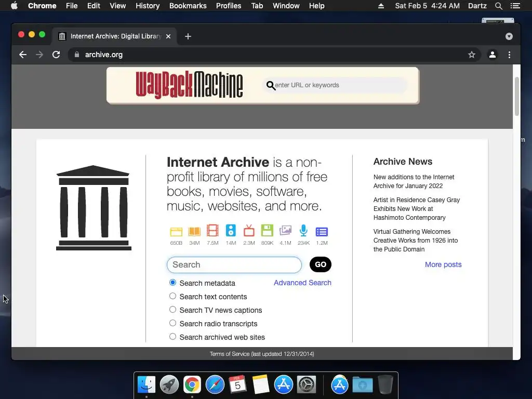Viewport: 532px width, 399px height.
Task: Bookmark this page with the star icon
Action: coord(472,55)
